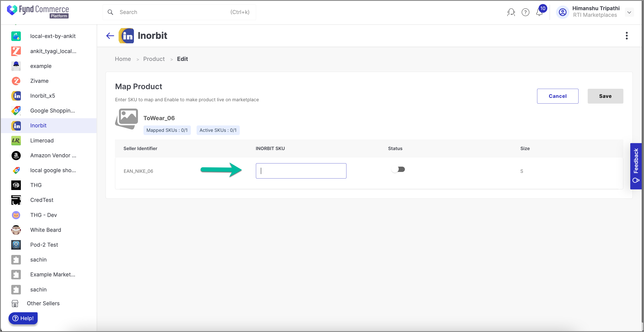The image size is (644, 332).
Task: Click the THG logo icon
Action: (16, 185)
